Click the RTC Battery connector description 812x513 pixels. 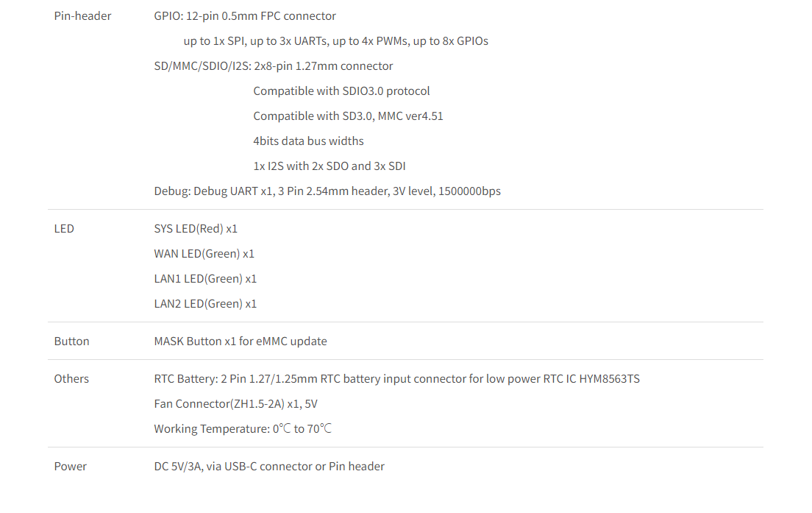coord(396,378)
